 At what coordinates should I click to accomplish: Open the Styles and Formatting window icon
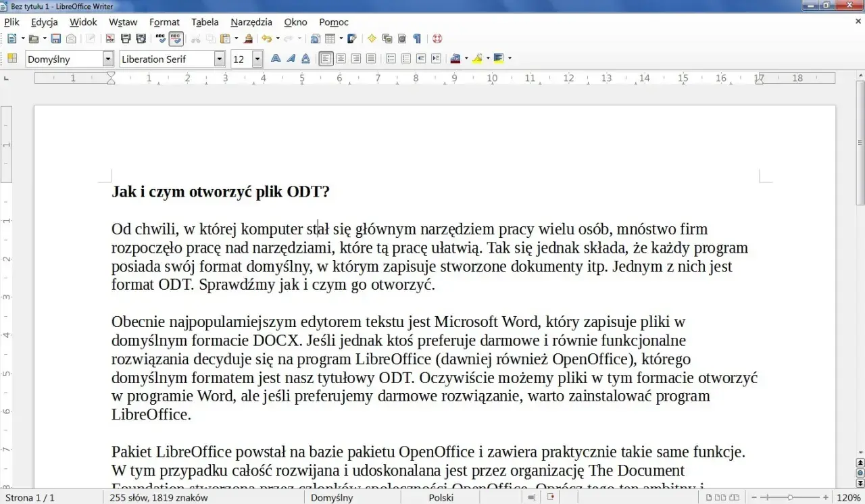point(12,59)
